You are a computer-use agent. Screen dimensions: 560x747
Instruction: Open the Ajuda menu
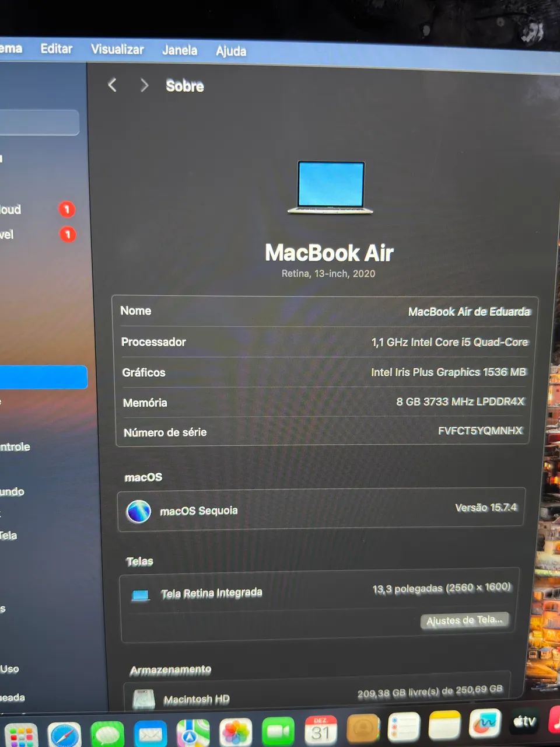tap(231, 51)
